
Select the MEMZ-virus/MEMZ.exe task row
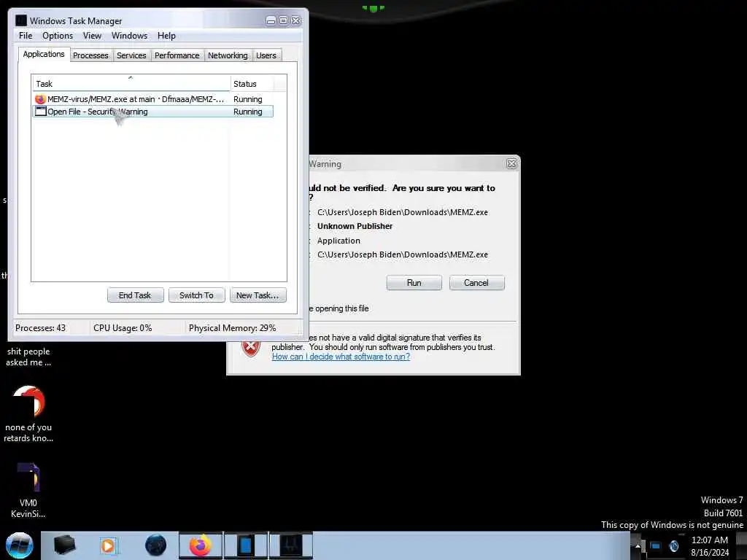(152, 99)
